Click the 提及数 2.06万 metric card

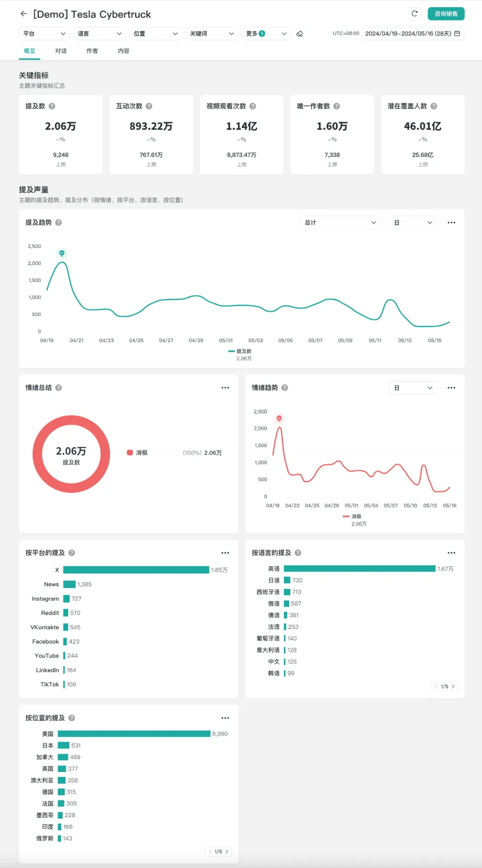[x=61, y=134]
